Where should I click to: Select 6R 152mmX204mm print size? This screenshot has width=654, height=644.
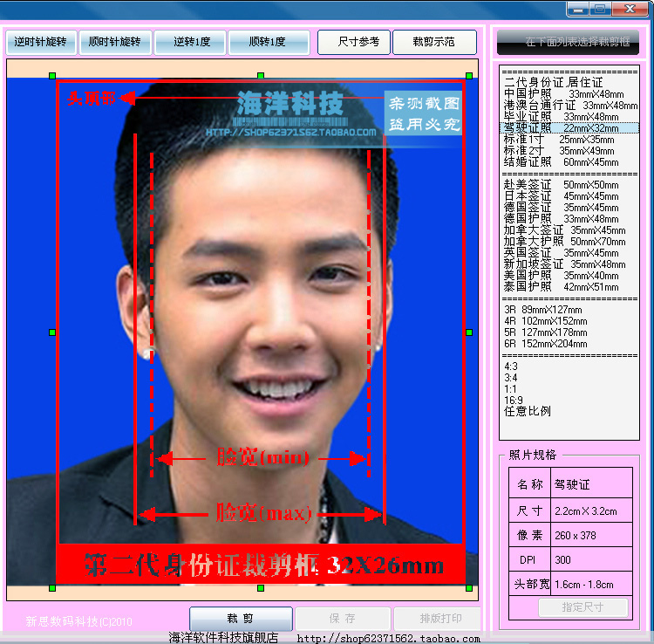(x=569, y=344)
